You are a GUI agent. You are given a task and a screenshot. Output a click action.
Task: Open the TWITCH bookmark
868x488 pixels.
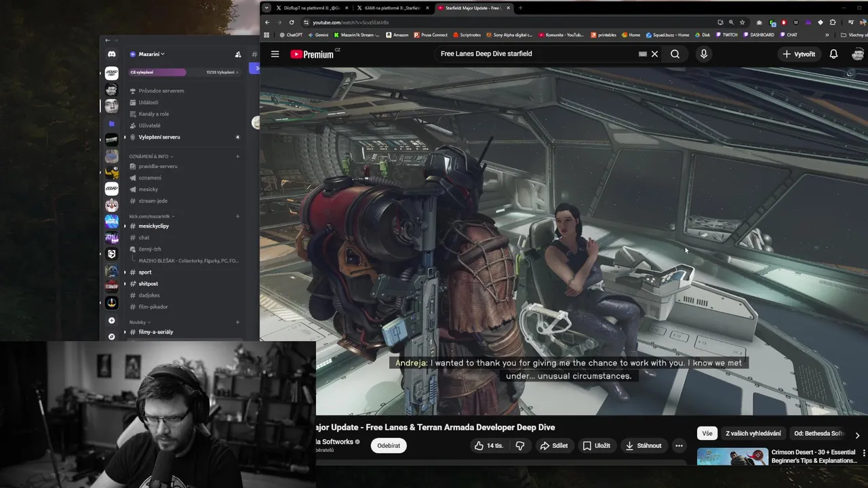(x=726, y=35)
